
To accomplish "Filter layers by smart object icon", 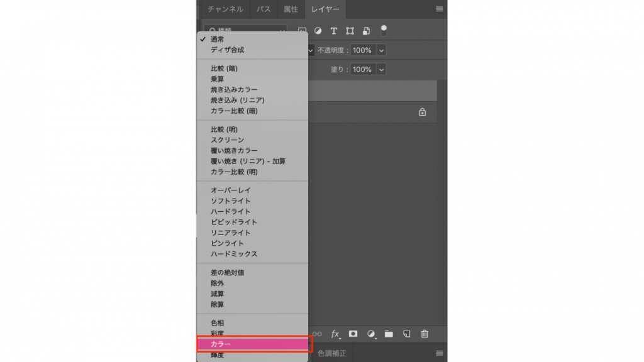I will pos(367,31).
